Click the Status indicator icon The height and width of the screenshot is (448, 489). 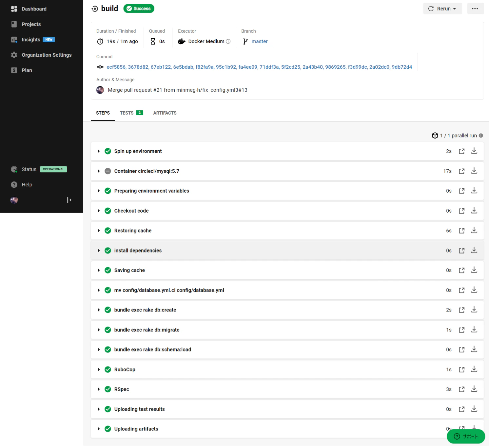click(x=14, y=169)
